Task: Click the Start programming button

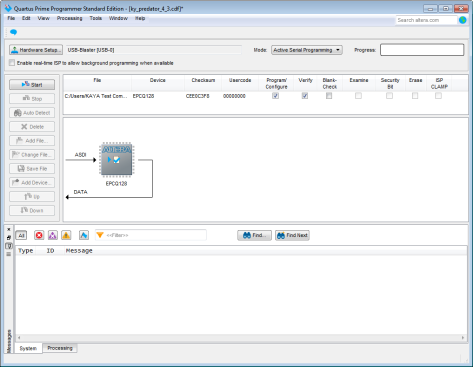Action: [32, 85]
